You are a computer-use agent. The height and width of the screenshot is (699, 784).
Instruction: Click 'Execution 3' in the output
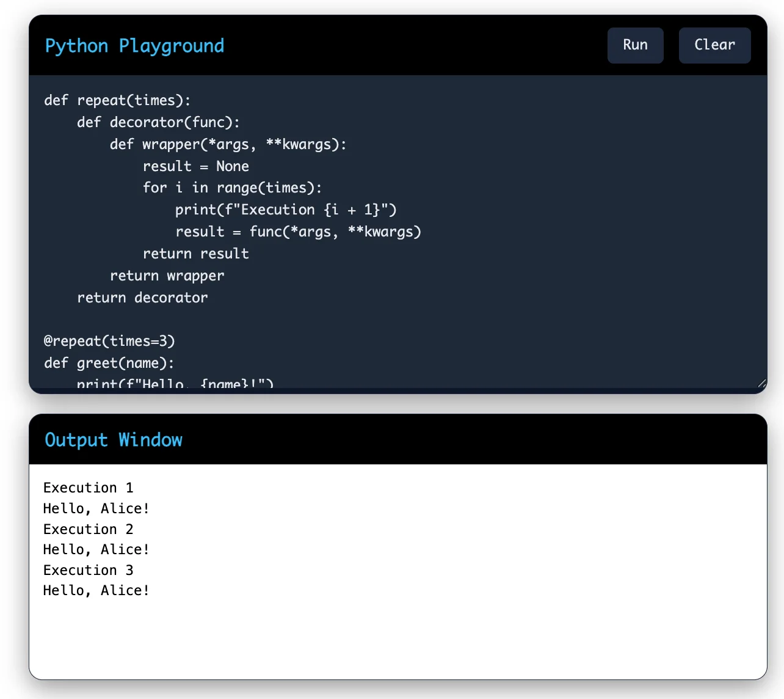88,570
